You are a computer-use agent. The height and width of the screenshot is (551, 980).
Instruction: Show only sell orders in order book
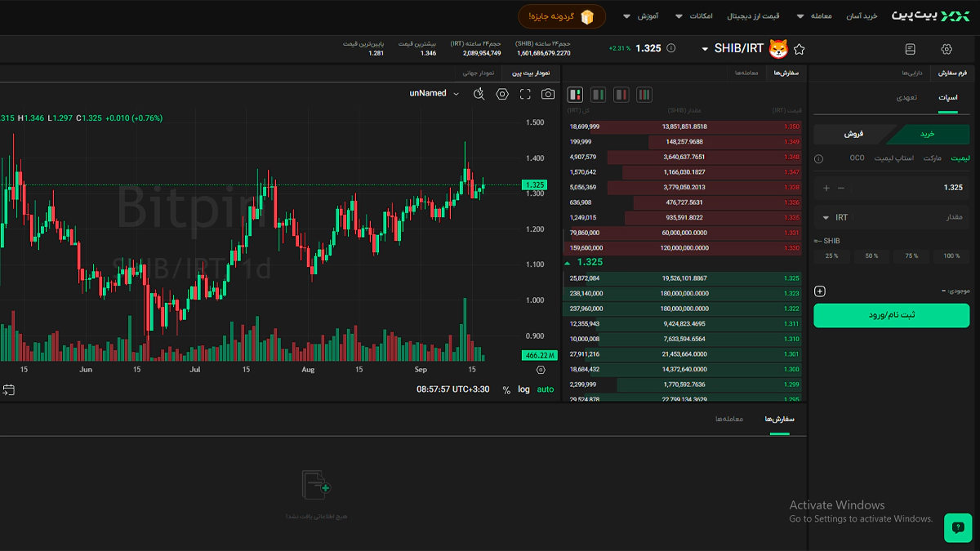(x=621, y=95)
